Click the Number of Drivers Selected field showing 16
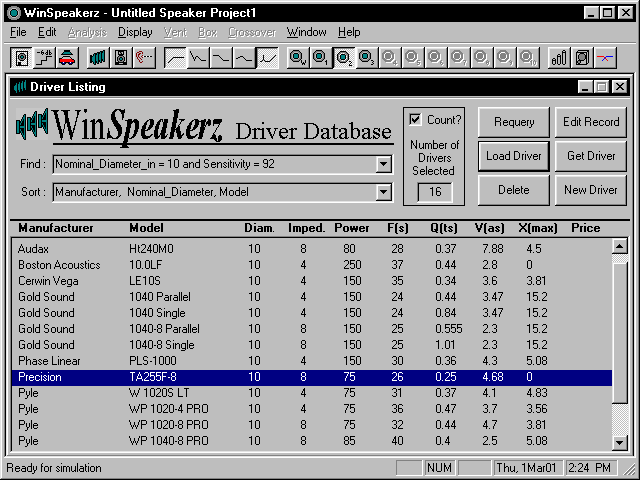640x480 pixels. click(x=435, y=192)
